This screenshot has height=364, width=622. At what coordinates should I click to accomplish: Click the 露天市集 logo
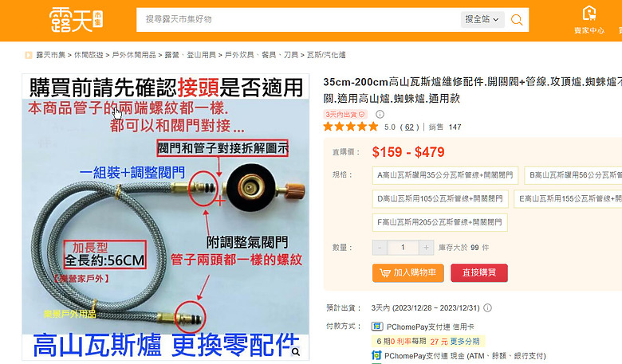[x=77, y=20]
